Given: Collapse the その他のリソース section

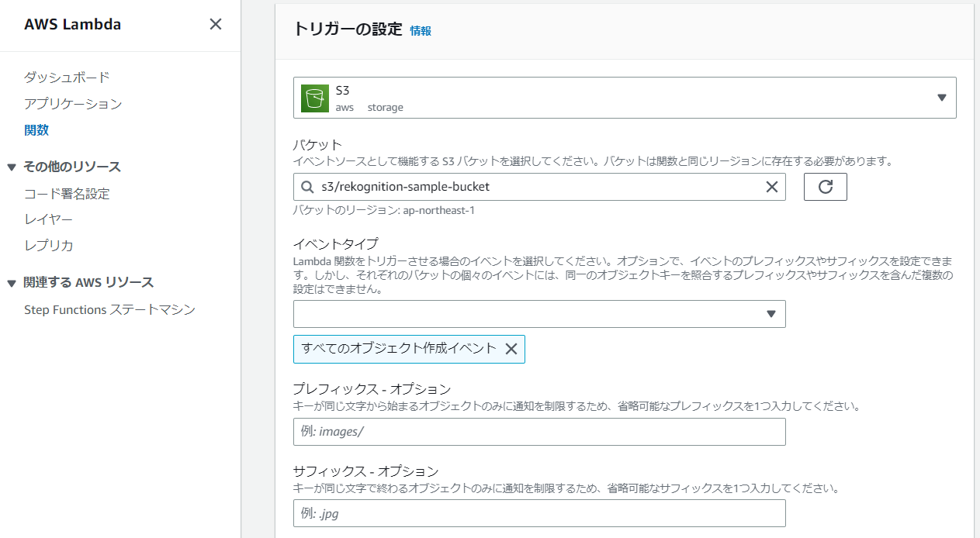Looking at the screenshot, I should coord(11,167).
